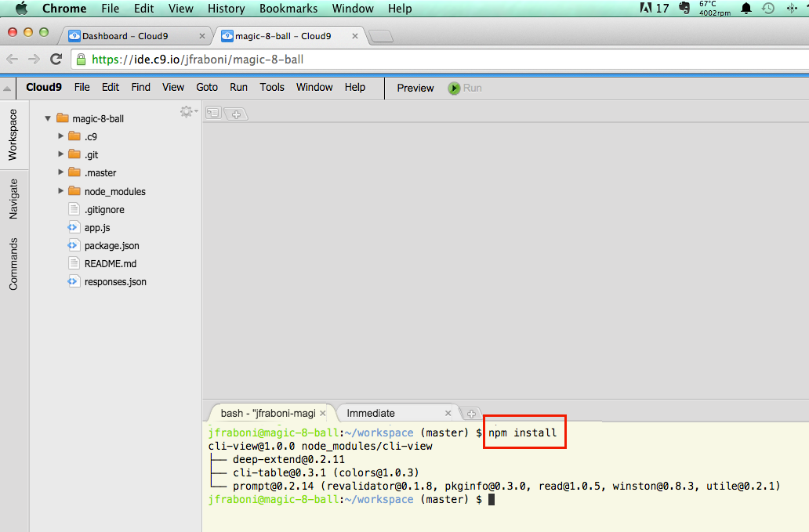
Task: Expand the .c9 folder
Action: point(60,136)
